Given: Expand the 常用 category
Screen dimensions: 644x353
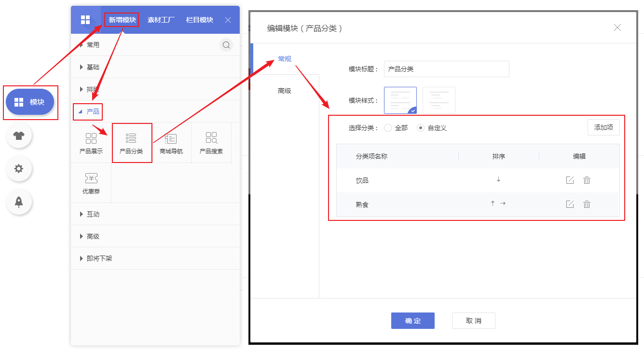Looking at the screenshot, I should point(155,45).
